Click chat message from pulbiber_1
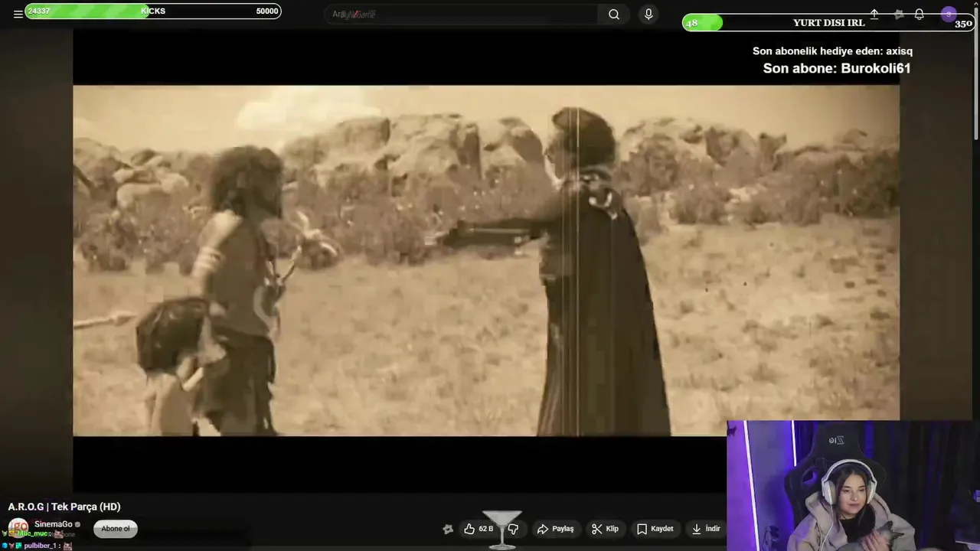Screen dimensions: 980x551 click(x=38, y=546)
